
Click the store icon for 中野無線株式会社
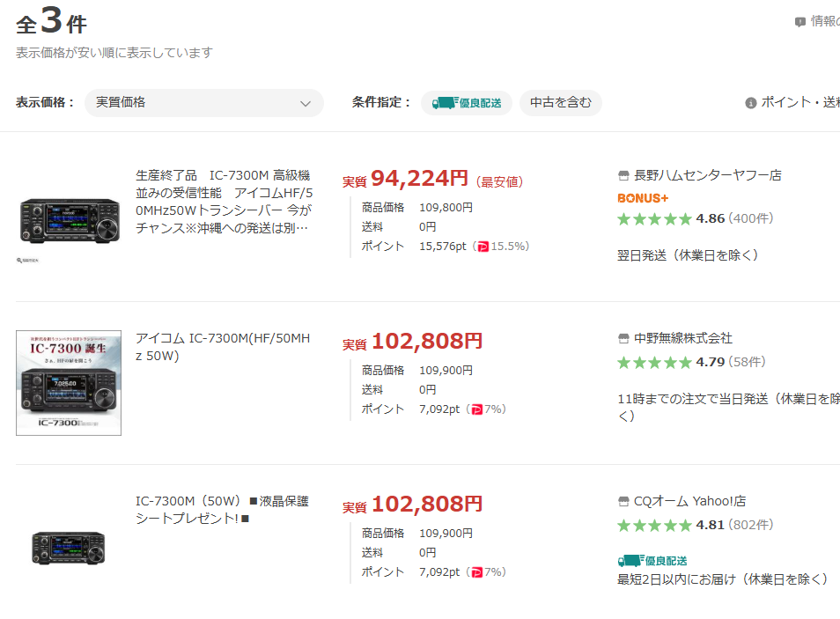pos(624,339)
